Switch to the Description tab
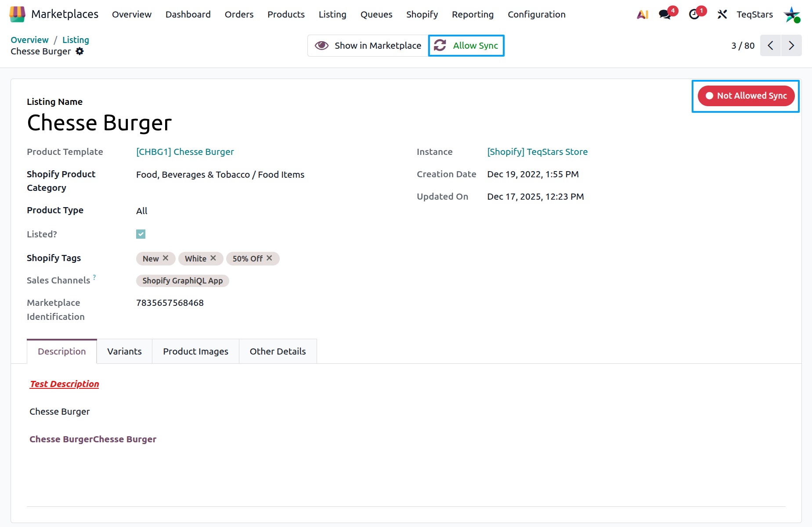 [x=62, y=351]
